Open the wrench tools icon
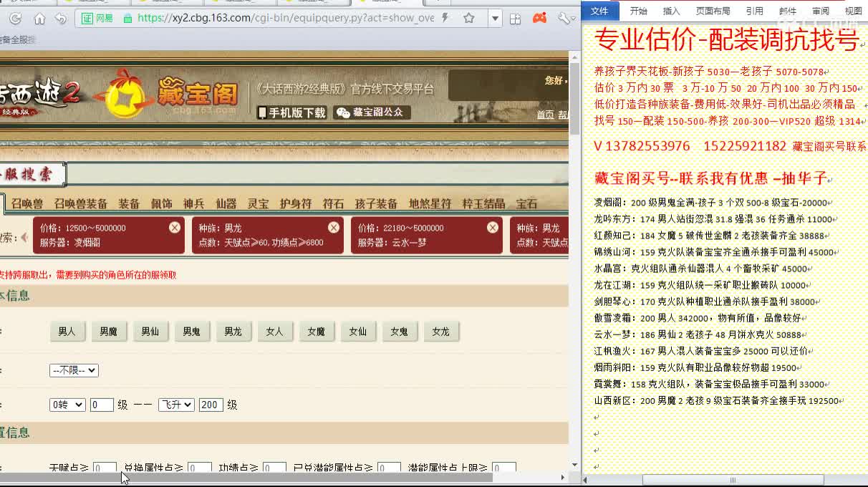The height and width of the screenshot is (487, 868). (x=564, y=19)
